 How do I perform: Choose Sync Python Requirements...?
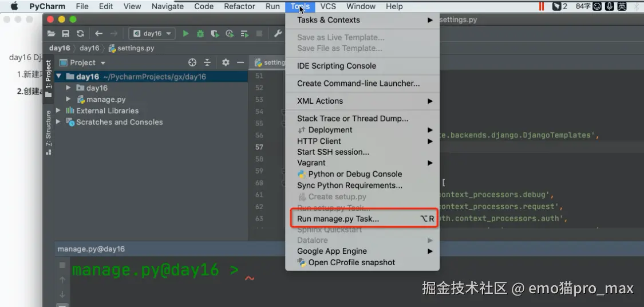pos(362,186)
